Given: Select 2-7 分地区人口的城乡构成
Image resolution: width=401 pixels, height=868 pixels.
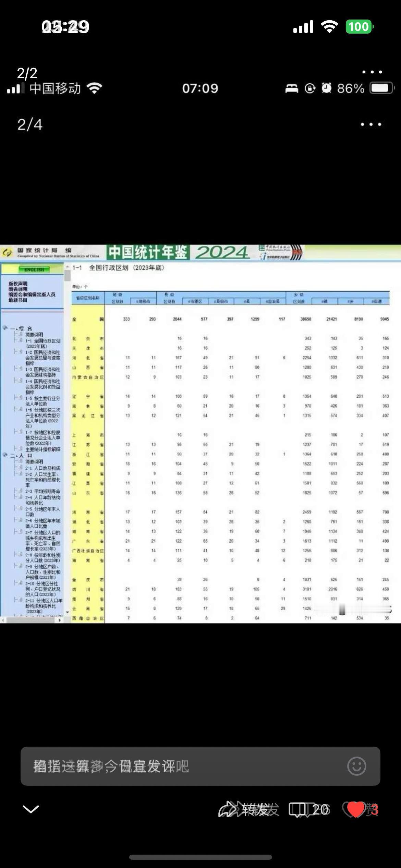Looking at the screenshot, I should (43, 540).
